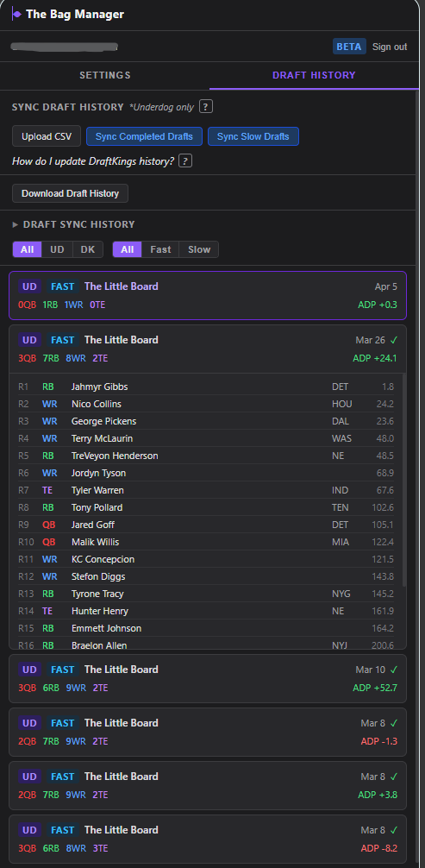Expand the Draft Sync History section

(x=73, y=224)
